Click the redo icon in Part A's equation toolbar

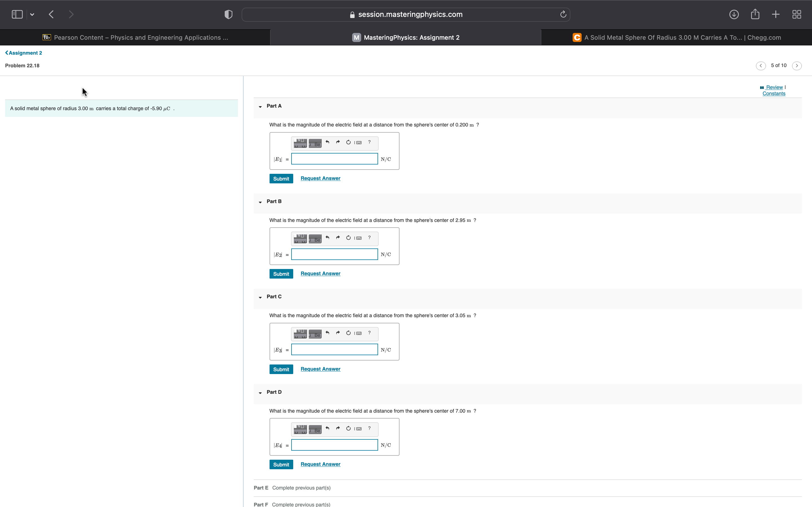tap(337, 142)
